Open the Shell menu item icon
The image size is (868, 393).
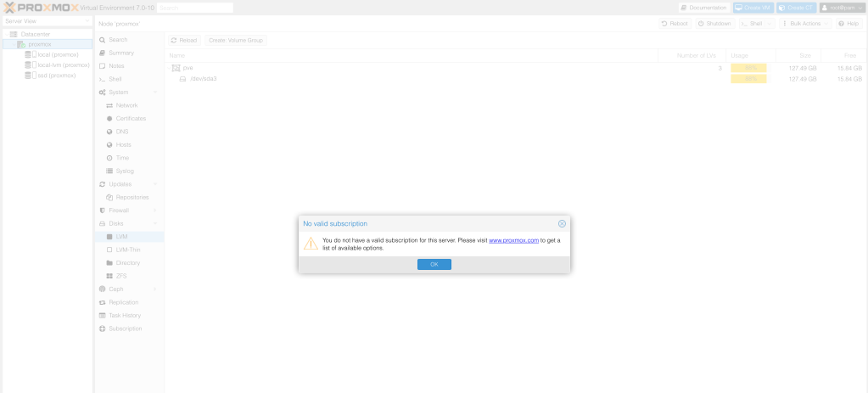pyautogui.click(x=103, y=79)
